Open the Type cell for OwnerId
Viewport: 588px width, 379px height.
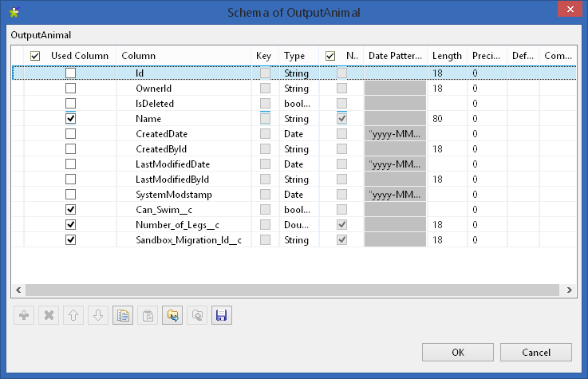click(x=297, y=88)
